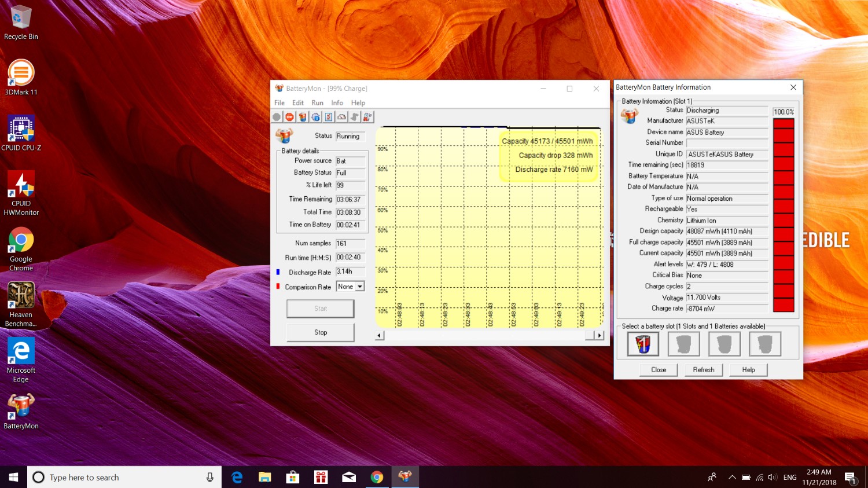Open the Recycle Bin desktop icon
This screenshot has width=868, height=488.
21,23
